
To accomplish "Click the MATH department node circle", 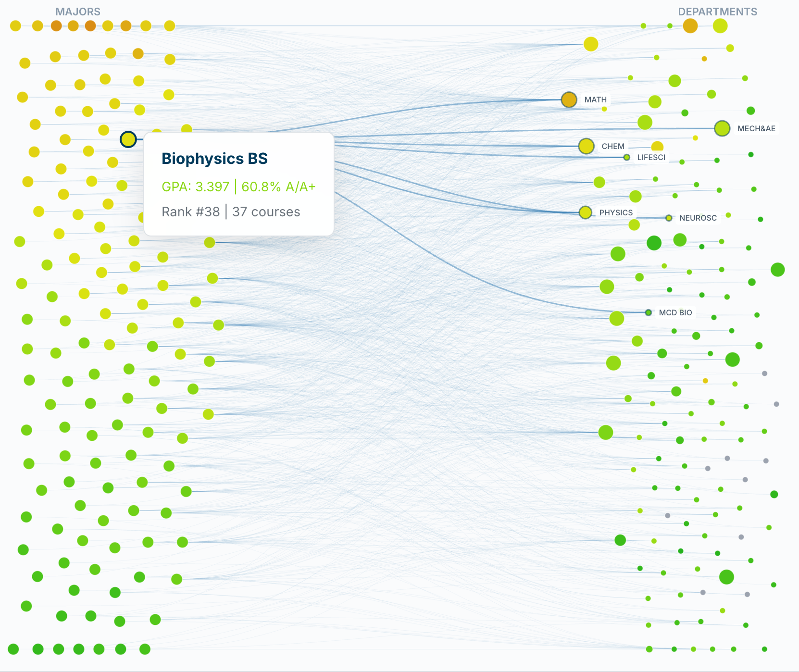I will tap(569, 100).
